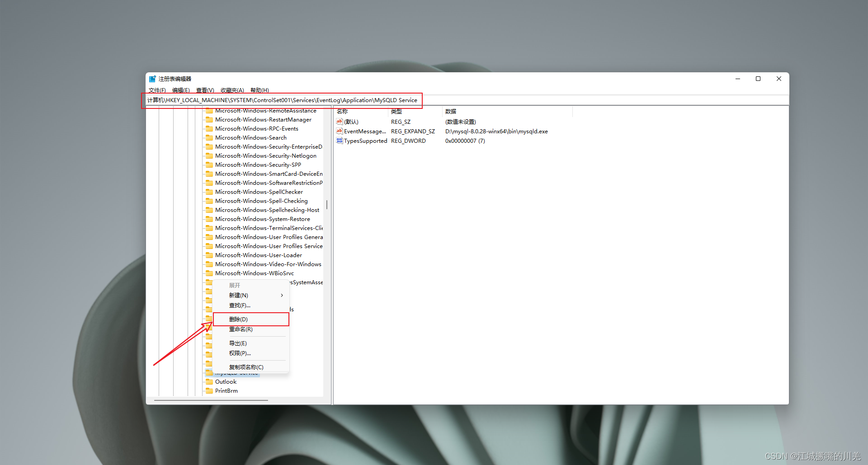Click the binary icon of TypesSupported
Screen dimensions: 868x465
tap(340, 141)
